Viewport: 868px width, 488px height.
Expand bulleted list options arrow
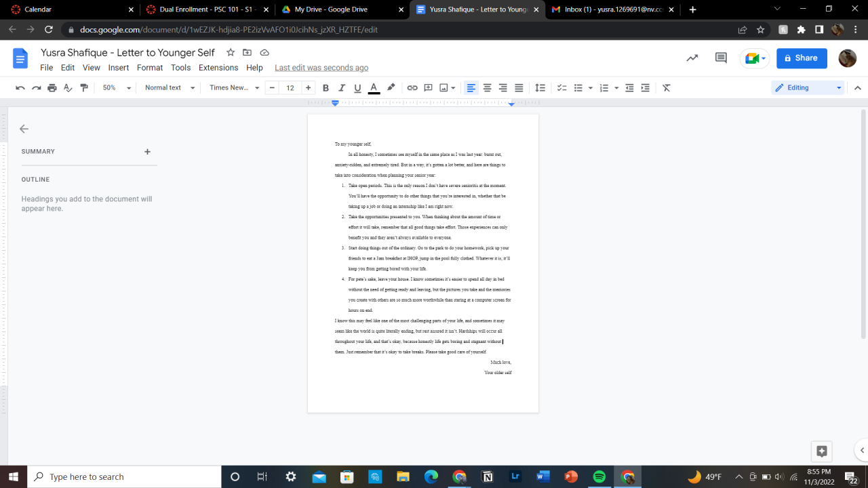(x=591, y=87)
